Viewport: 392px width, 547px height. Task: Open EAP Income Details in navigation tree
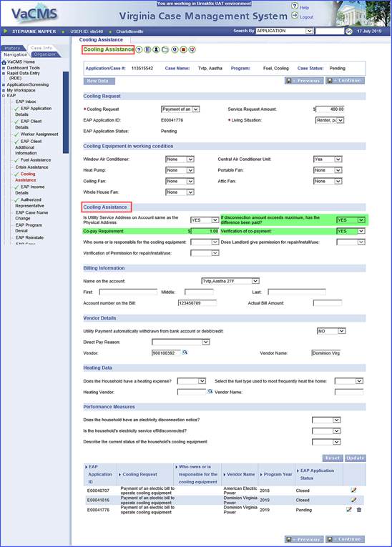[29, 189]
